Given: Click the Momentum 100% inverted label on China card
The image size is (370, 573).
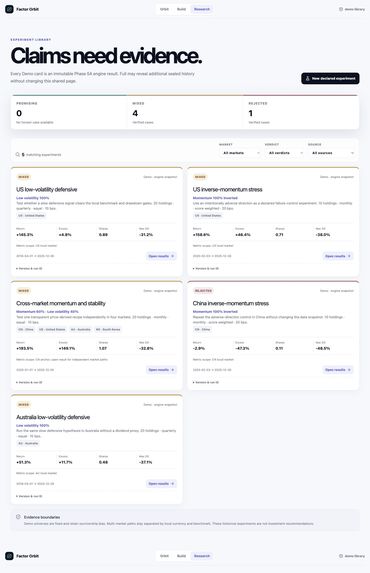Looking at the screenshot, I should point(215,312).
